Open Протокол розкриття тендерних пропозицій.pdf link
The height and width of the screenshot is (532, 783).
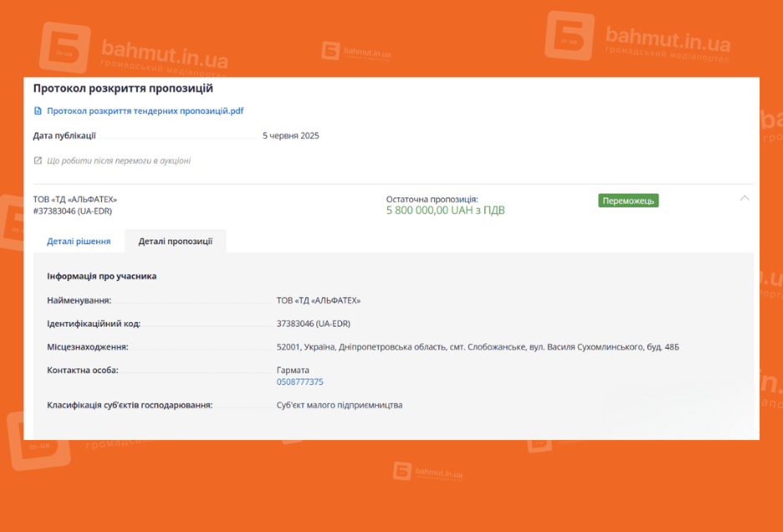click(145, 111)
